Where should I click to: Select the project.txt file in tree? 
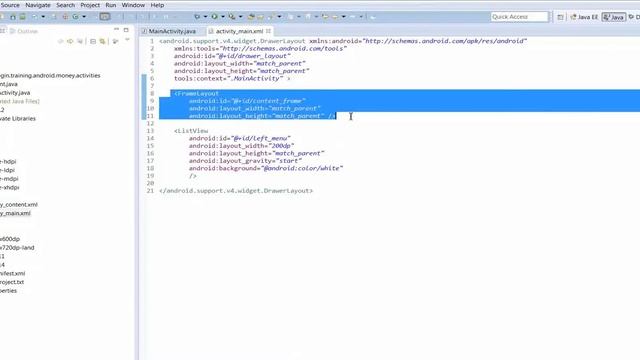(x=12, y=282)
